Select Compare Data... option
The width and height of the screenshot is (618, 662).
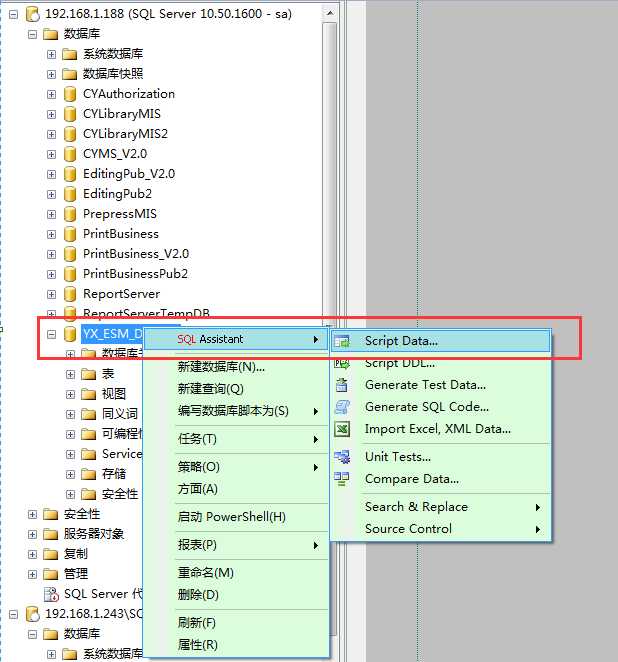pyautogui.click(x=441, y=479)
